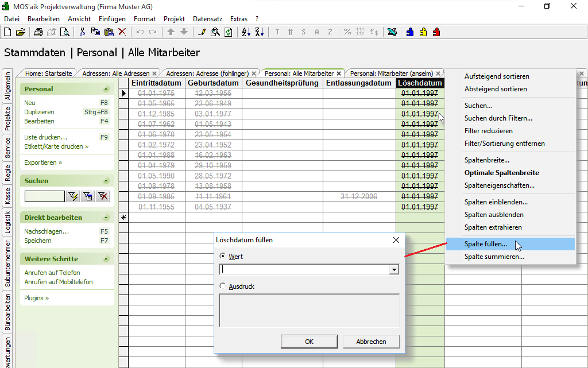Click the Cut scissors icon
The image size is (588, 368).
82,32
